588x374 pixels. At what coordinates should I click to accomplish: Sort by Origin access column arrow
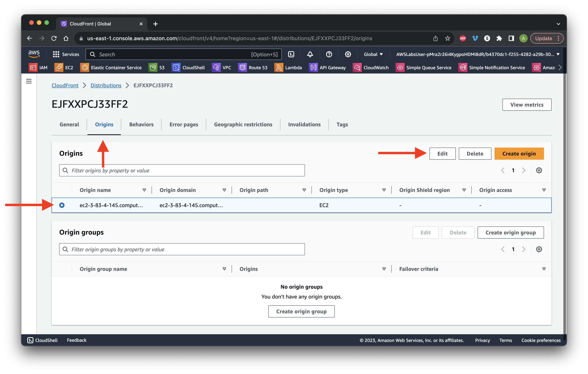[x=544, y=190]
